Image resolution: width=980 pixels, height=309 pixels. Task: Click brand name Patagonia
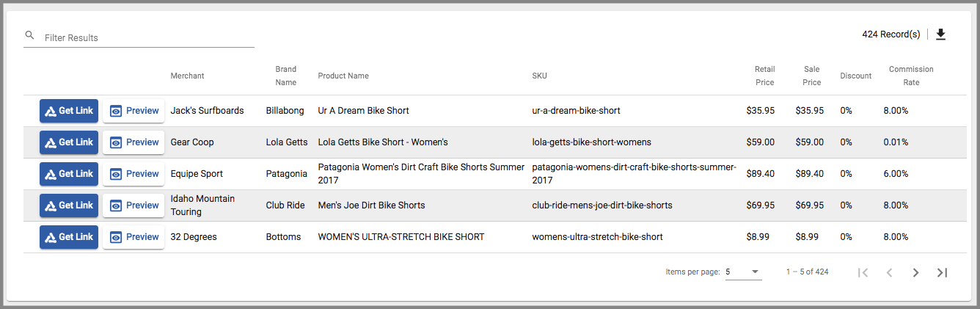point(286,174)
